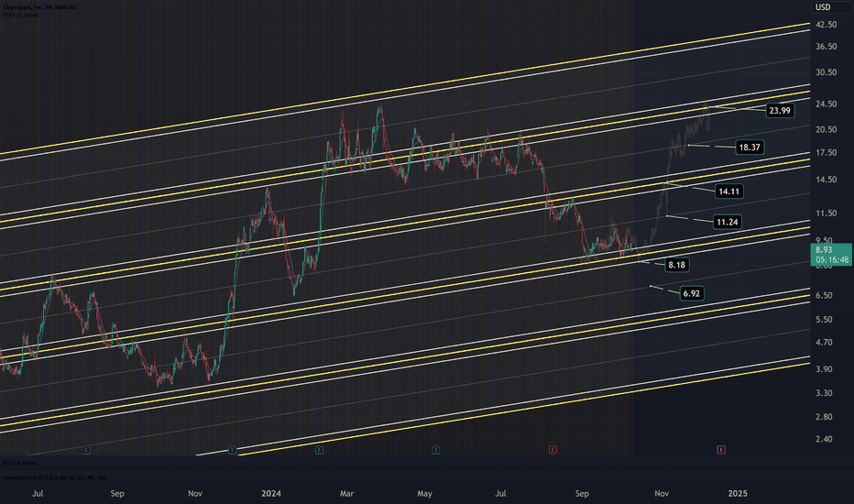This screenshot has height=504, width=854.
Task: Click the red earnings marker between Jul and Sep 2024
Action: 553,450
